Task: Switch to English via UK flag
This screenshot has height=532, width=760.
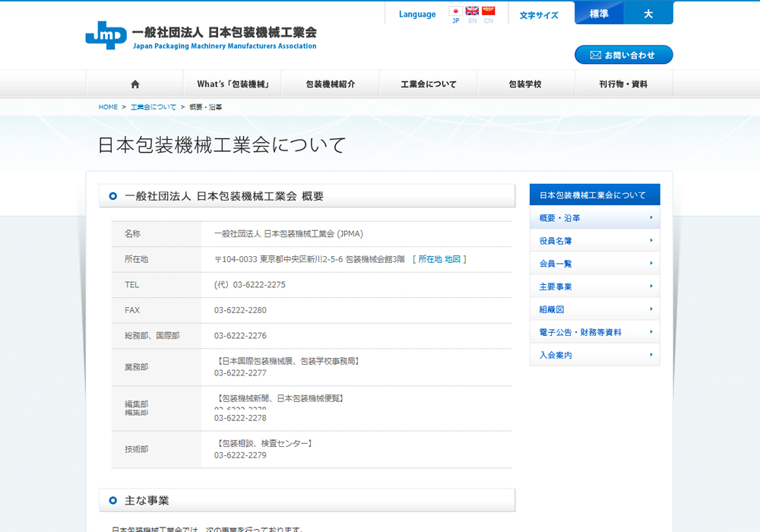Action: tap(472, 11)
